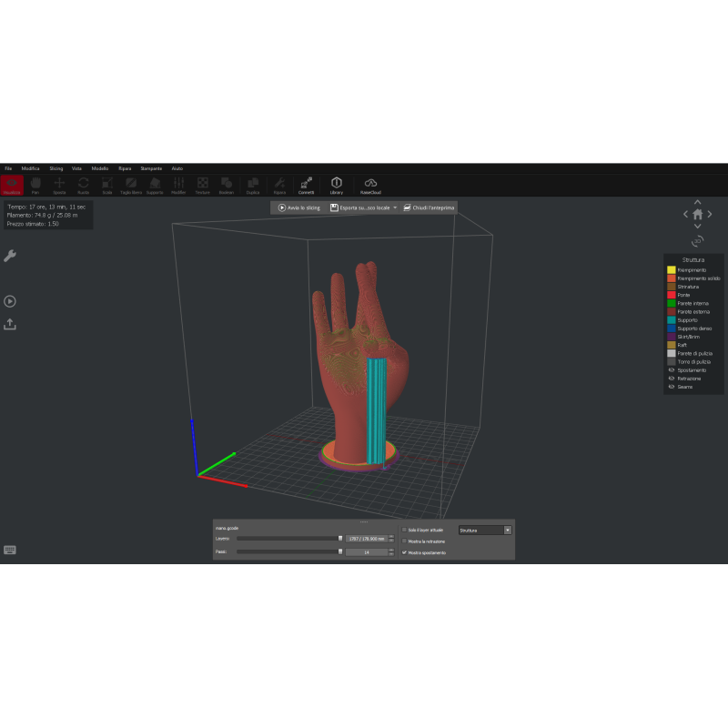Enable Solo il layer attuale
728x728 pixels.
click(x=405, y=531)
